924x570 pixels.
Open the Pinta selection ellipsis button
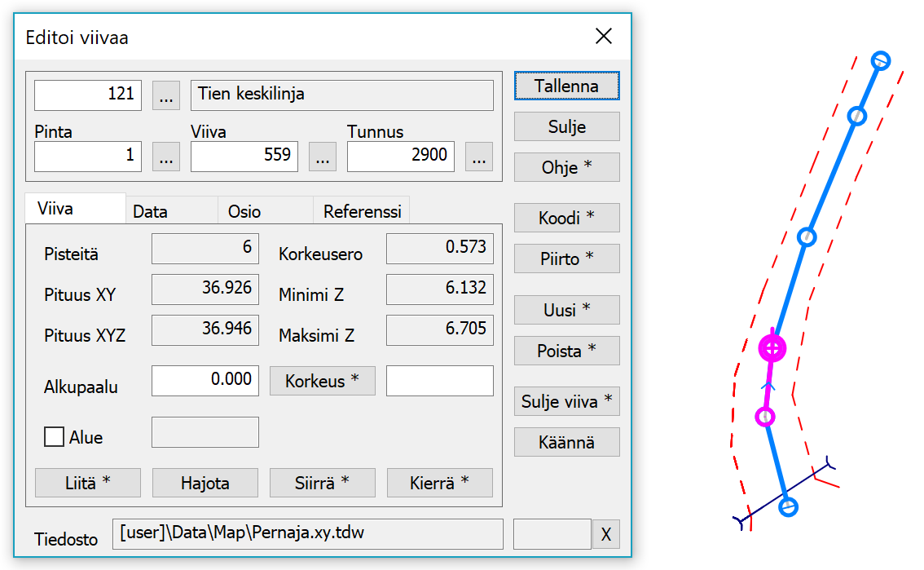pos(166,157)
